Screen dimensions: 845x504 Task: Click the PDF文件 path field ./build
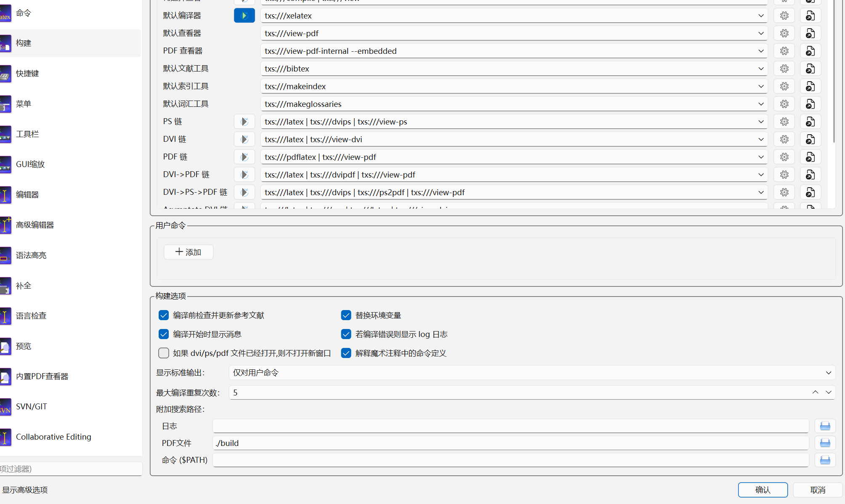click(510, 443)
